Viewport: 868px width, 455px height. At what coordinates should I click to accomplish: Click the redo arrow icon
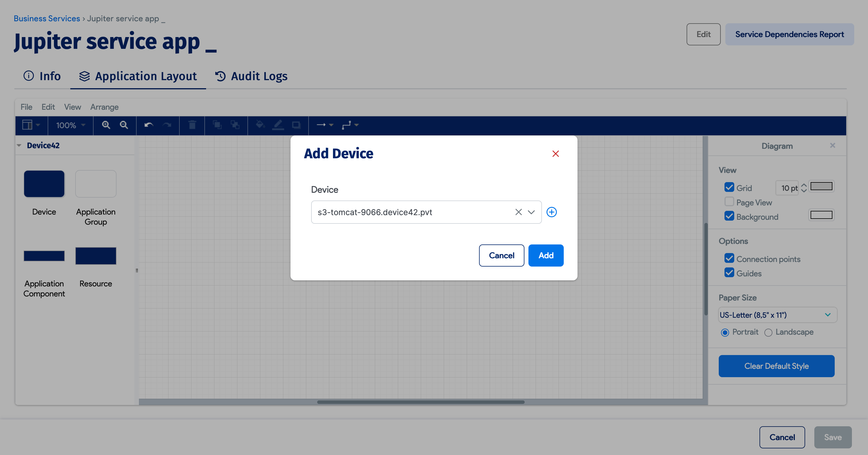pyautogui.click(x=167, y=125)
